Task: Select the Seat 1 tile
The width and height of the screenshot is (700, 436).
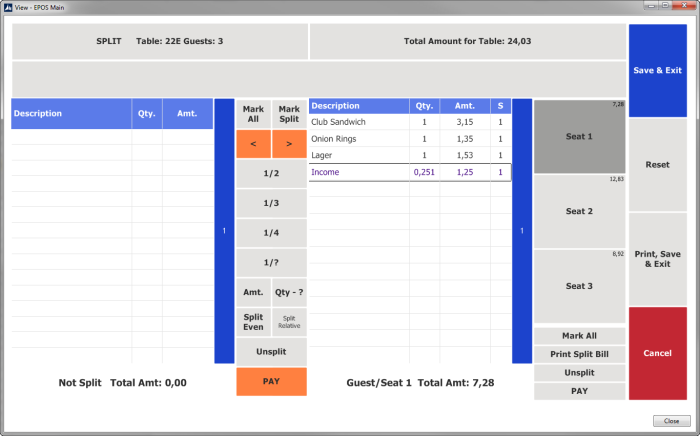Action: [x=580, y=137]
